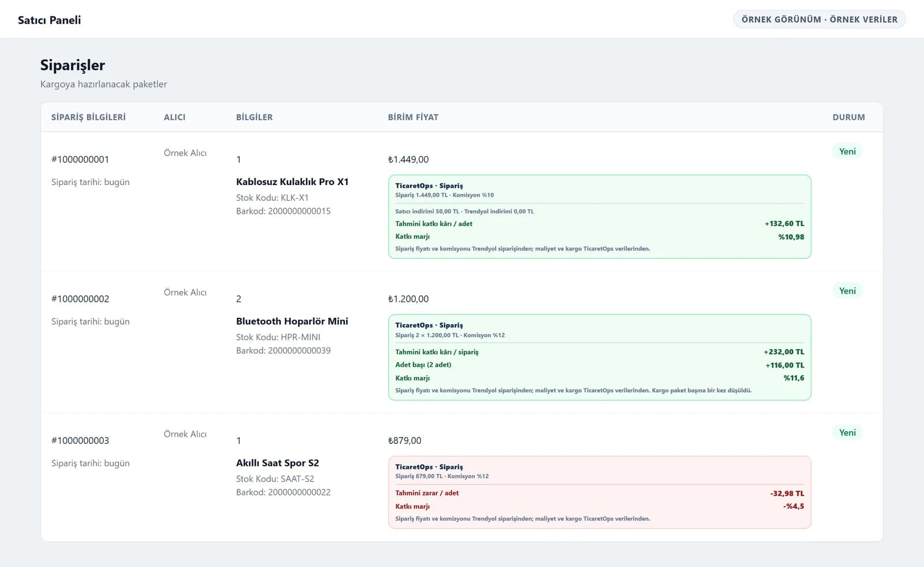Click the Stok Kodu: SAAT-S2 text
Image resolution: width=924 pixels, height=567 pixels.
coord(275,479)
